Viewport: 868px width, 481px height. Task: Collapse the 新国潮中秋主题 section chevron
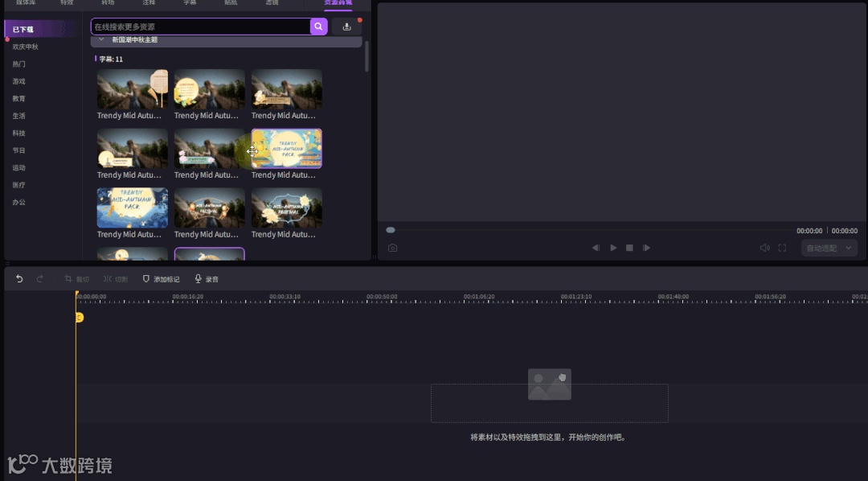pyautogui.click(x=100, y=39)
